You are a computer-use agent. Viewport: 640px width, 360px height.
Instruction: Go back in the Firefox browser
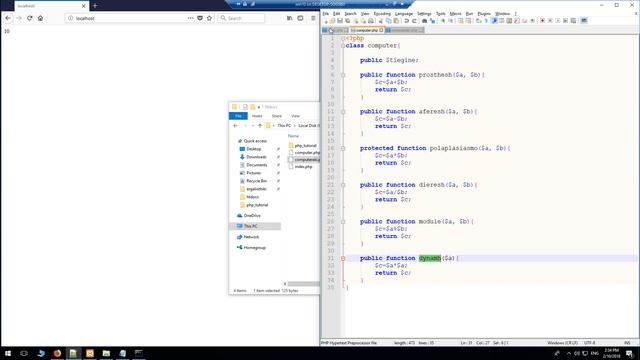pyautogui.click(x=8, y=18)
